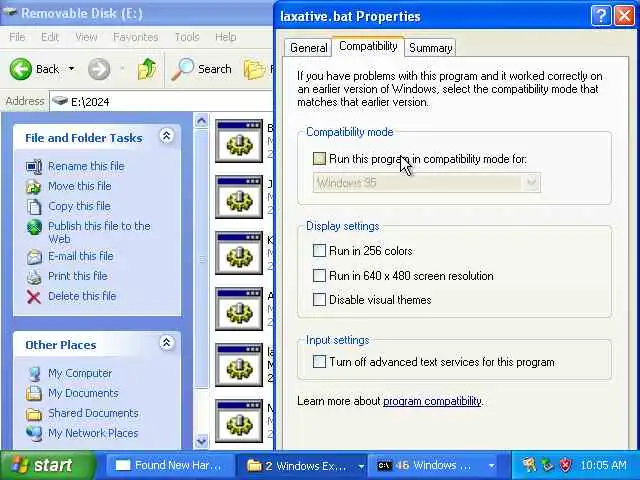640x480 pixels.
Task: Open the Help menu in Explorer
Action: (x=226, y=37)
